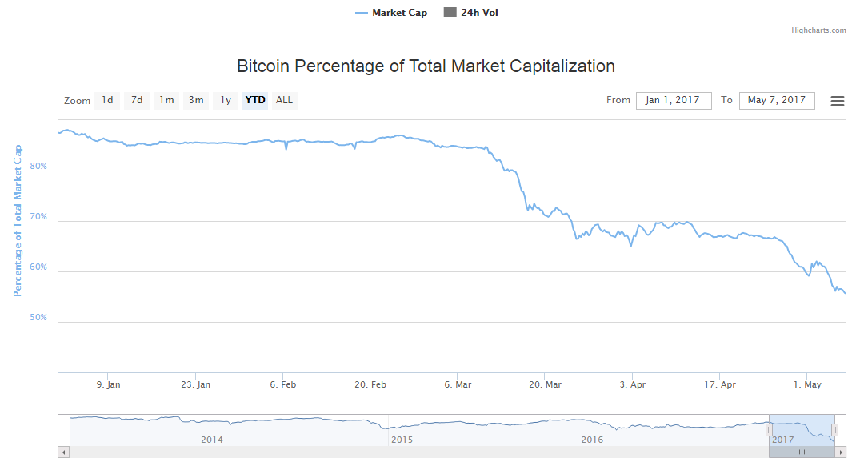The height and width of the screenshot is (462, 868).
Task: Set zoom range to 7d
Action: pos(137,100)
